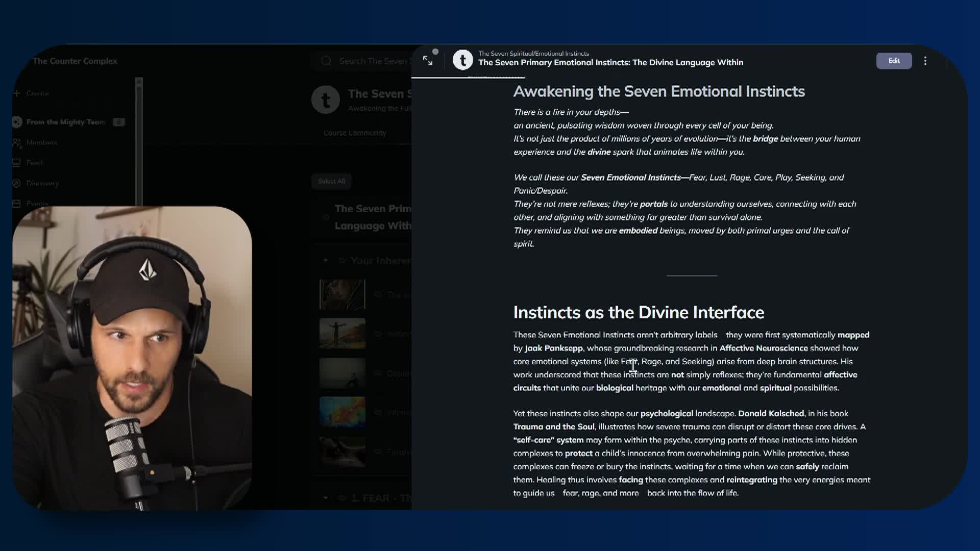Click the bold "self-care" system phrase
980x551 pixels.
(x=548, y=440)
